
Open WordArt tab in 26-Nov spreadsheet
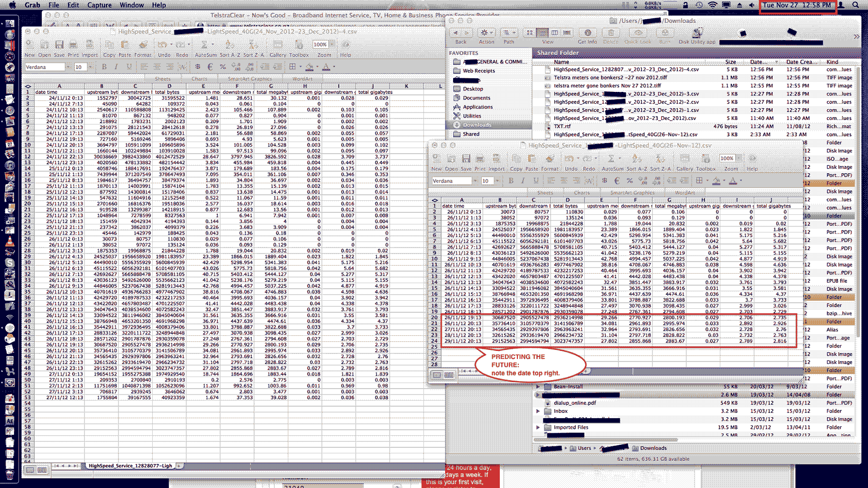685,193
